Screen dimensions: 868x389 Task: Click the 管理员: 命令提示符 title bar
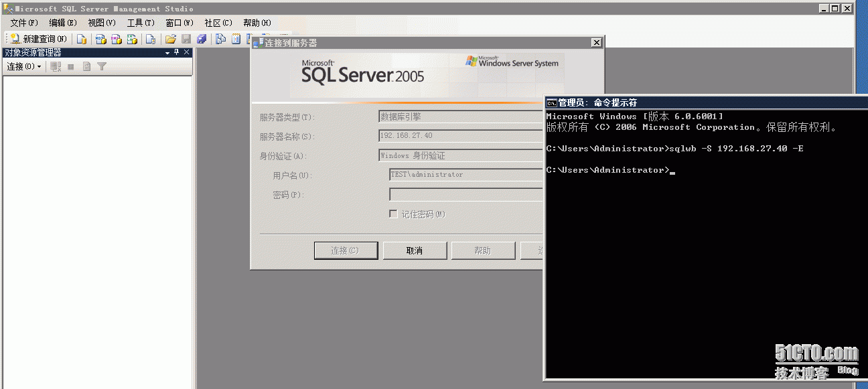pyautogui.click(x=706, y=102)
